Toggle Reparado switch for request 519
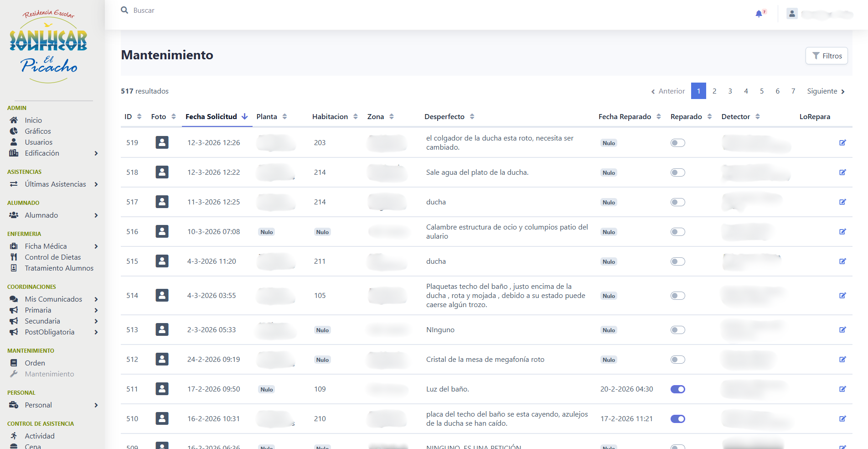 point(677,143)
